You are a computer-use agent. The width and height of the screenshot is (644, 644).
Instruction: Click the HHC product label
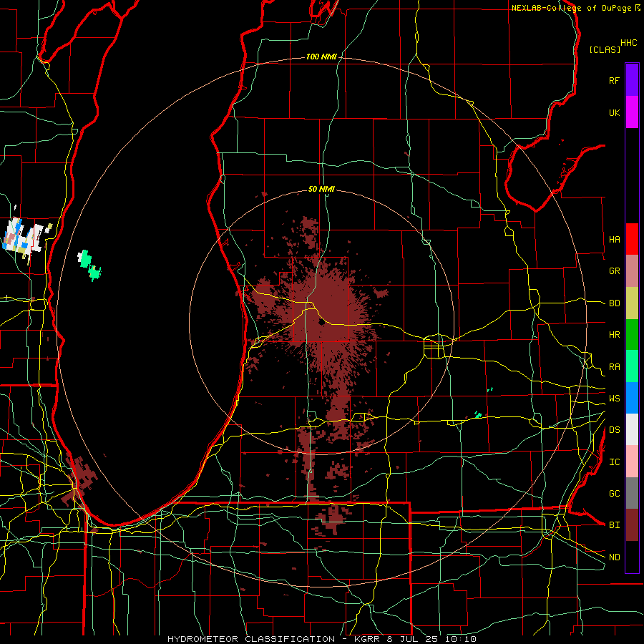629,43
